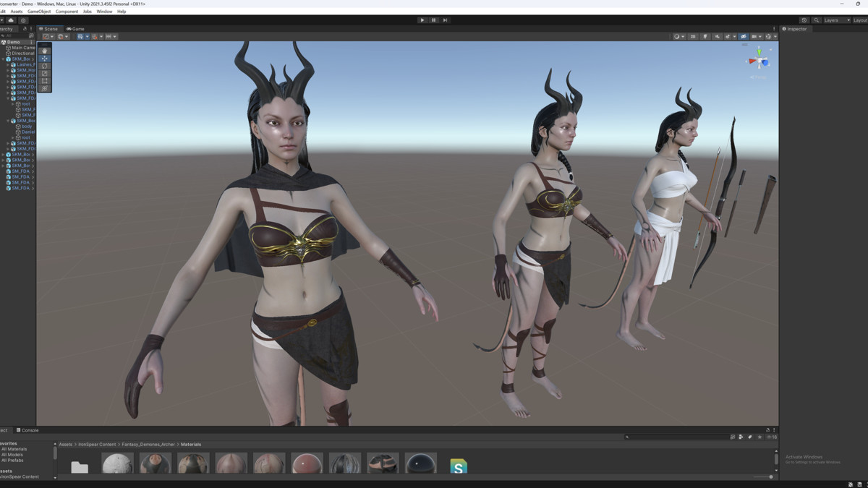This screenshot has width=868, height=488.
Task: Collapse the SKM_Bod hierarchy item
Action: coord(8,121)
